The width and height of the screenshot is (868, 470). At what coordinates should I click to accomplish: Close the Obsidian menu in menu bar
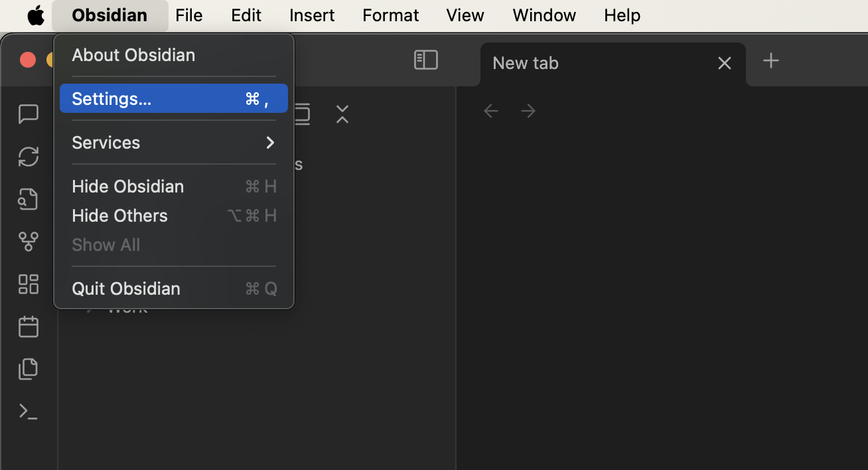tap(109, 15)
